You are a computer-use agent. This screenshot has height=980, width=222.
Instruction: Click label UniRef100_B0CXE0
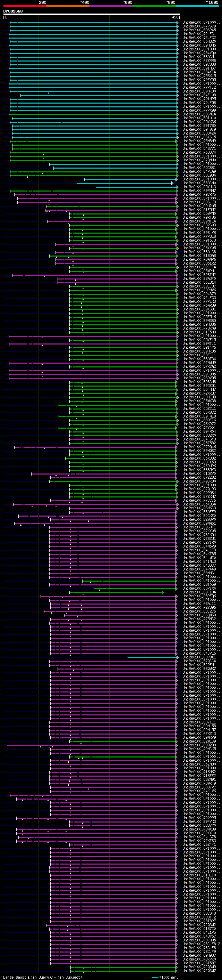[x=199, y=516]
